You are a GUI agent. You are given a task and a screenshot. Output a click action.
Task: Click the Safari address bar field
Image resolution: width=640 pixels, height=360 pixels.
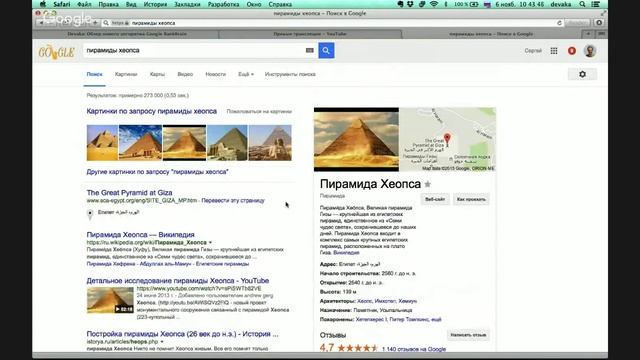coord(333,23)
